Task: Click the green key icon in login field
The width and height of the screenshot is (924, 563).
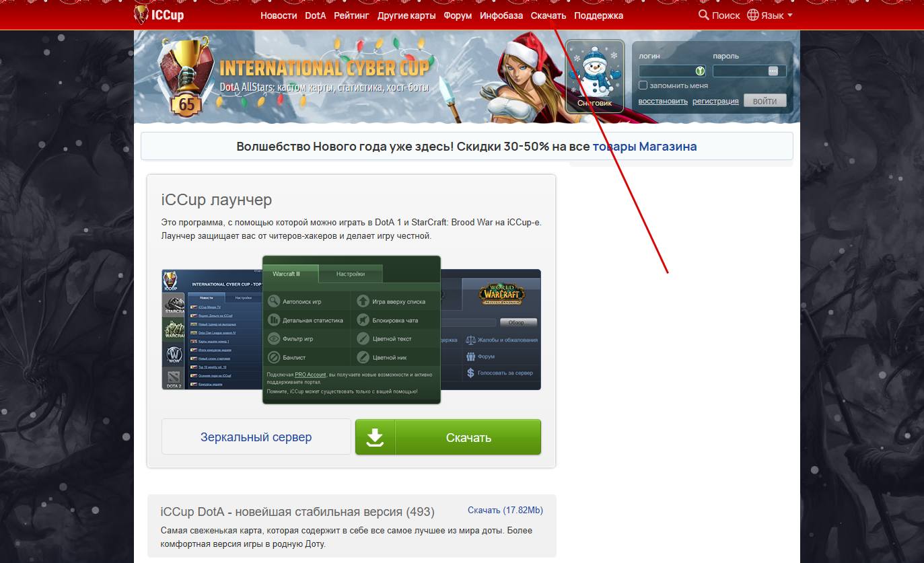Action: 700,71
